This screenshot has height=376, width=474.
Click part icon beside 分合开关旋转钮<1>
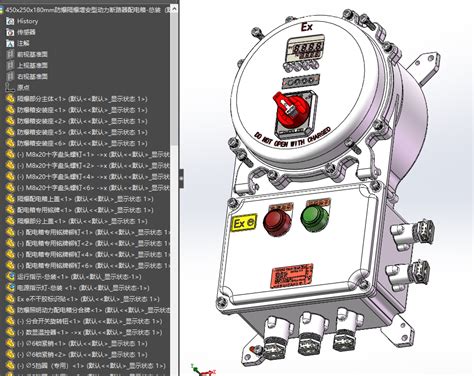pos(10,321)
